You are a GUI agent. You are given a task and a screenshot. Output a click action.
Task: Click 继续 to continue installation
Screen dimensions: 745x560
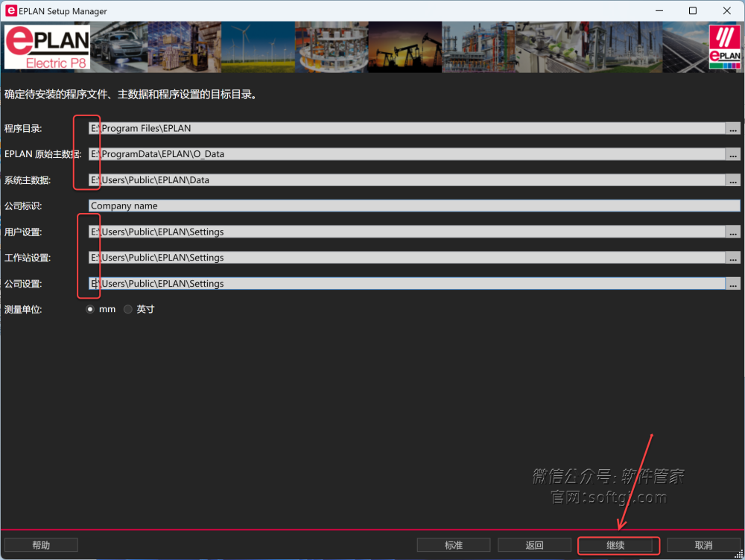tap(615, 545)
